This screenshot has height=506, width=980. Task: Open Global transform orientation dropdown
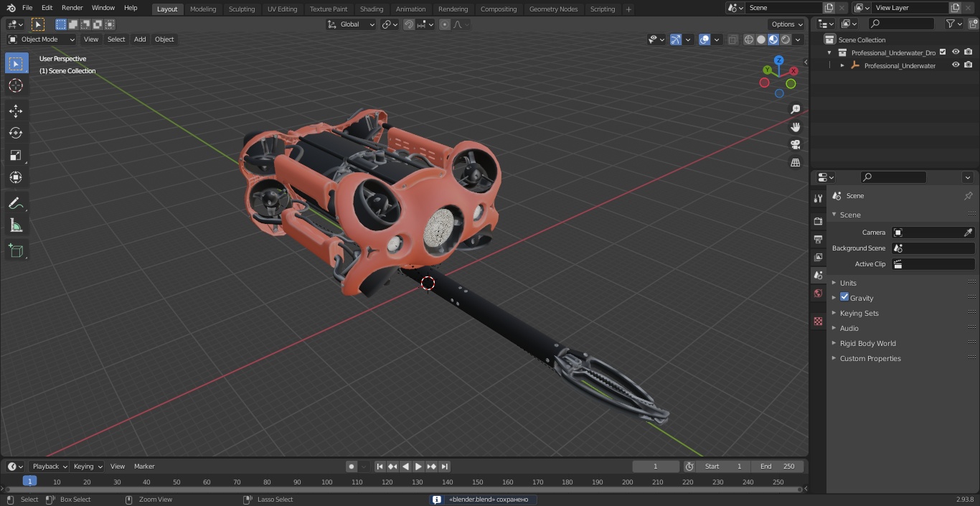tap(352, 24)
